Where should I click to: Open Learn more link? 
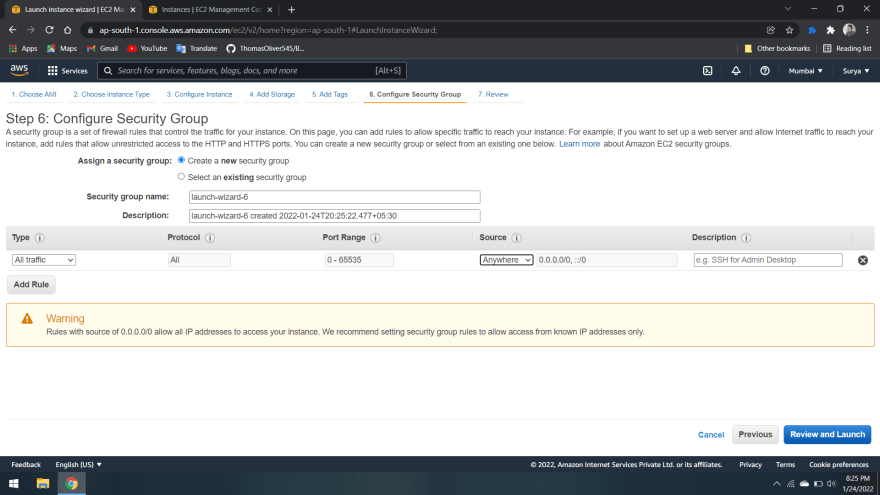point(579,144)
